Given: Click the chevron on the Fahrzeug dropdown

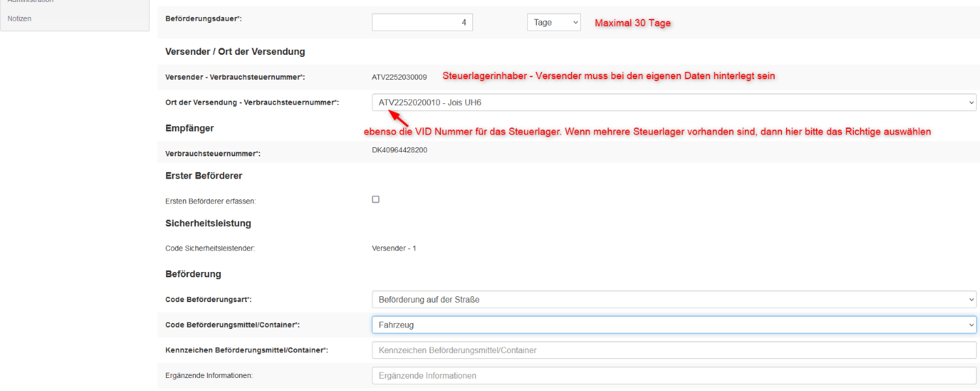Looking at the screenshot, I should point(971,324).
